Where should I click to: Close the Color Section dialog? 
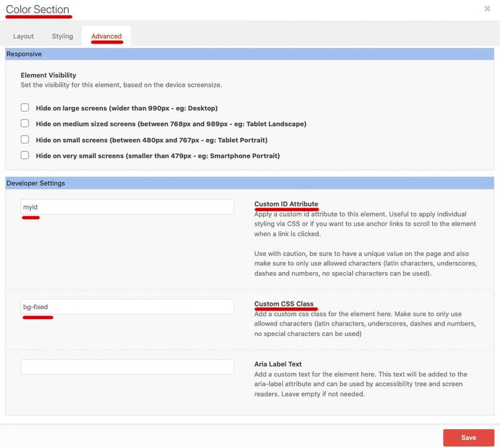(x=487, y=8)
